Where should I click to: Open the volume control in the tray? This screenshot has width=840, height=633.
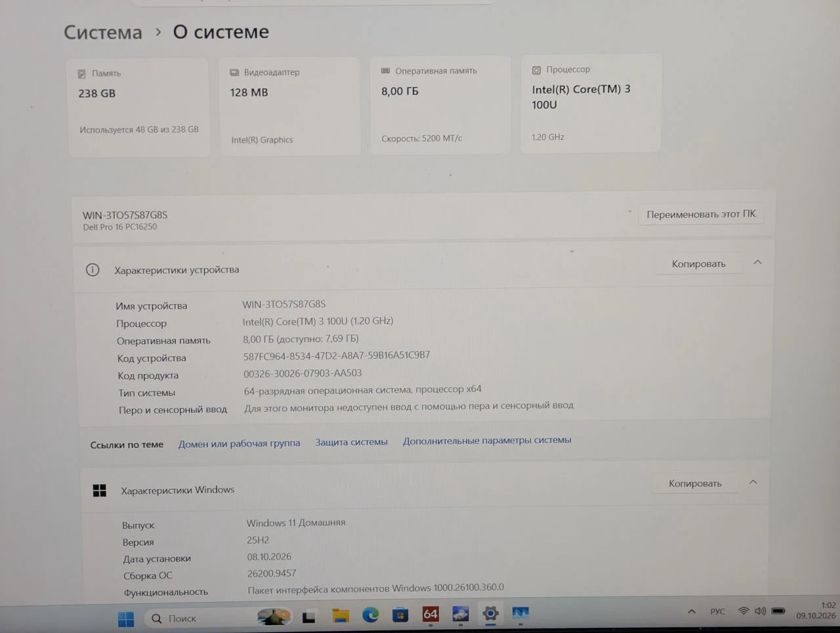pyautogui.click(x=760, y=611)
